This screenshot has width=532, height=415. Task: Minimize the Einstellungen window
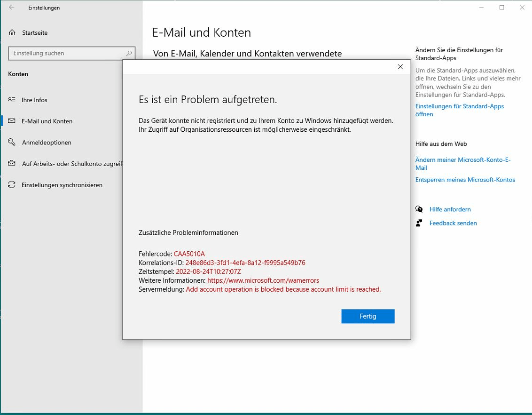[481, 8]
